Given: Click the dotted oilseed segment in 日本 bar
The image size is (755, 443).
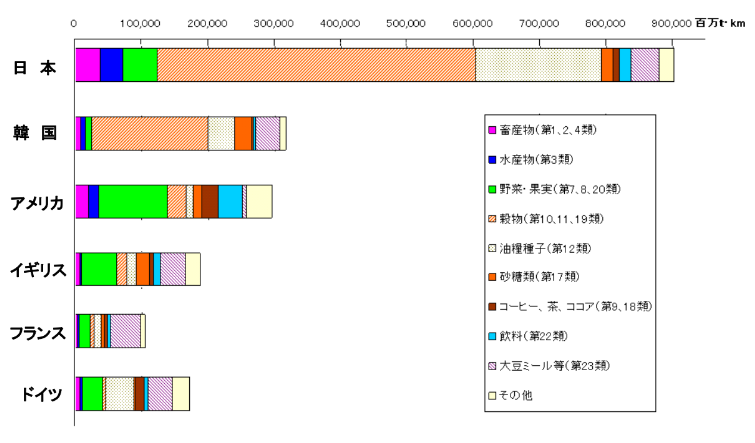Looking at the screenshot, I should (x=538, y=65).
